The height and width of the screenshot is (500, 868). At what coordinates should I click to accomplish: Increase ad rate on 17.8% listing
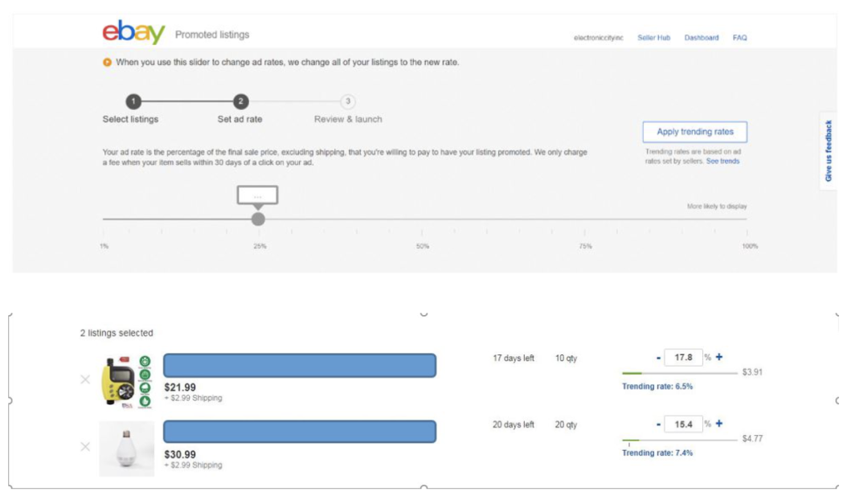[719, 357]
